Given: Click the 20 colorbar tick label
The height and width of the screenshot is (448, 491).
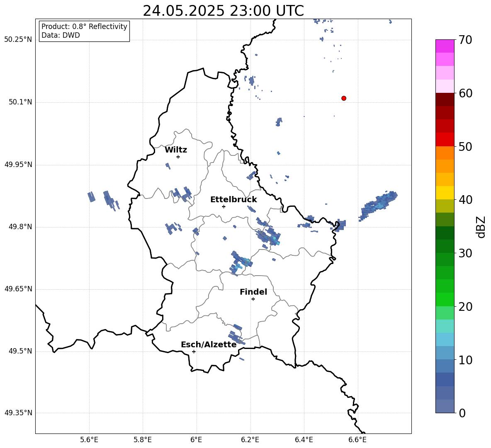Looking at the screenshot, I should (465, 307).
